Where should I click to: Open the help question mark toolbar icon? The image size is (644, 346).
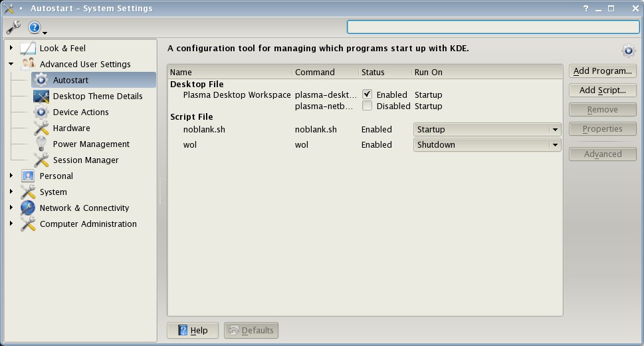pyautogui.click(x=35, y=27)
